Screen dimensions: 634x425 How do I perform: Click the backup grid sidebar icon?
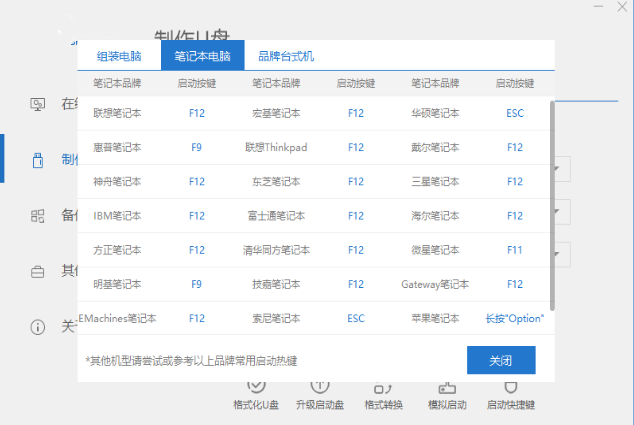pyautogui.click(x=38, y=216)
